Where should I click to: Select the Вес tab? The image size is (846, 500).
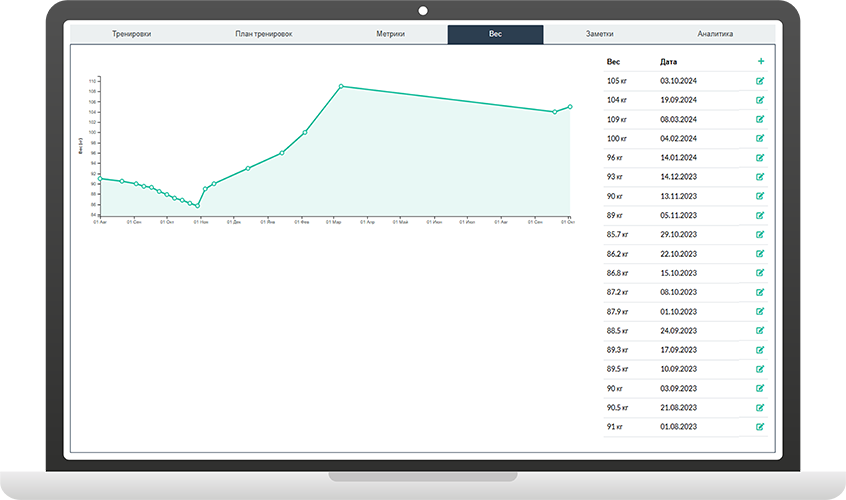[495, 35]
